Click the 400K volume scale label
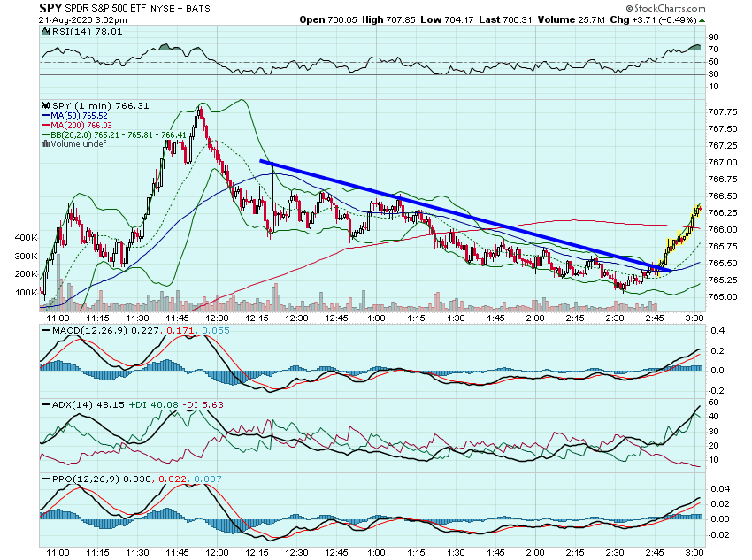Image resolution: width=752 pixels, height=560 pixels. point(27,237)
